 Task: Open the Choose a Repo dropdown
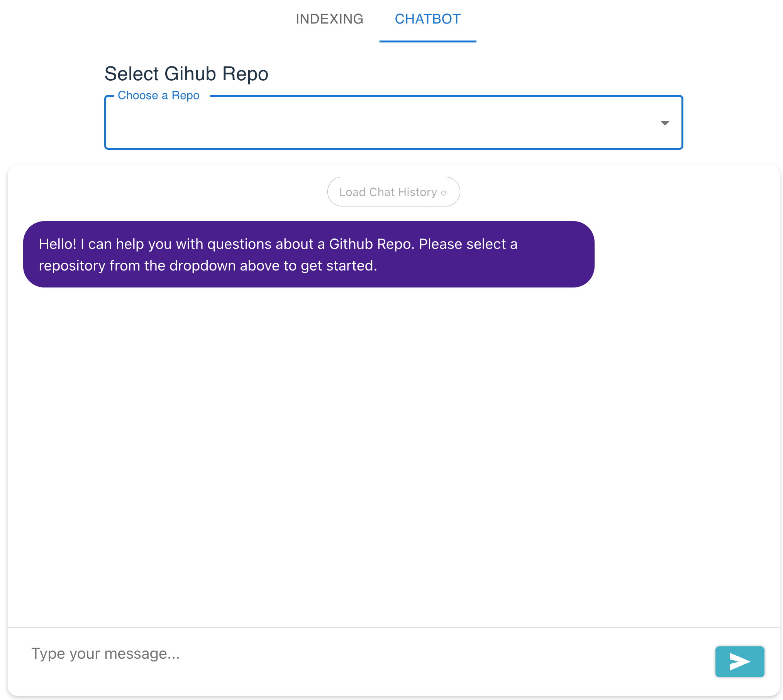pos(393,123)
